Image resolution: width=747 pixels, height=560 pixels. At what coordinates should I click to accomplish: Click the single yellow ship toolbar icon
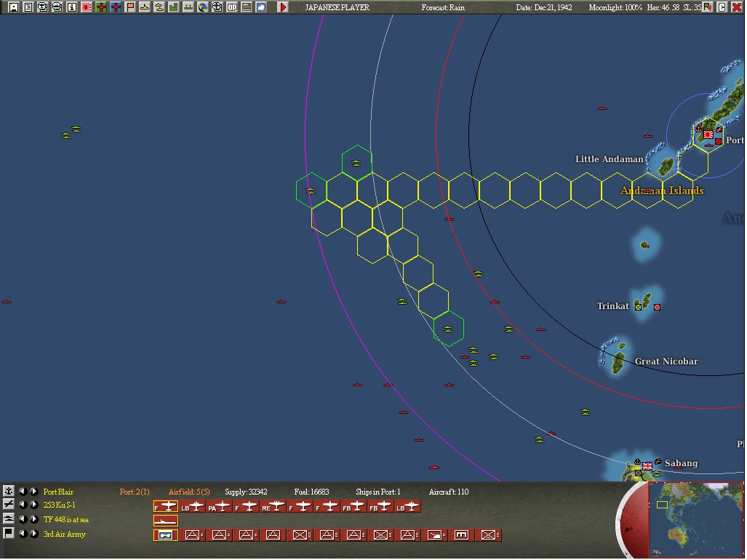point(144,7)
